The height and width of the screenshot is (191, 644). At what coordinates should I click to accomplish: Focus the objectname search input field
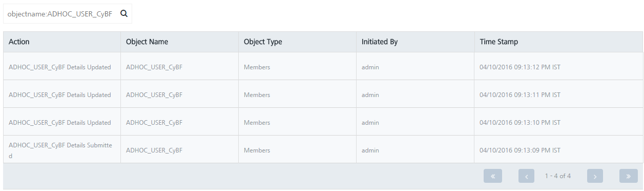click(60, 14)
